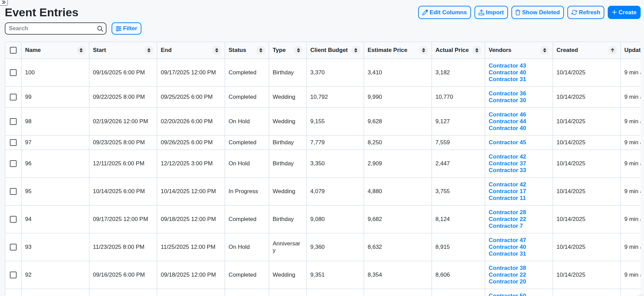Expand the collapsed sidebar chevron

click(x=4, y=2)
